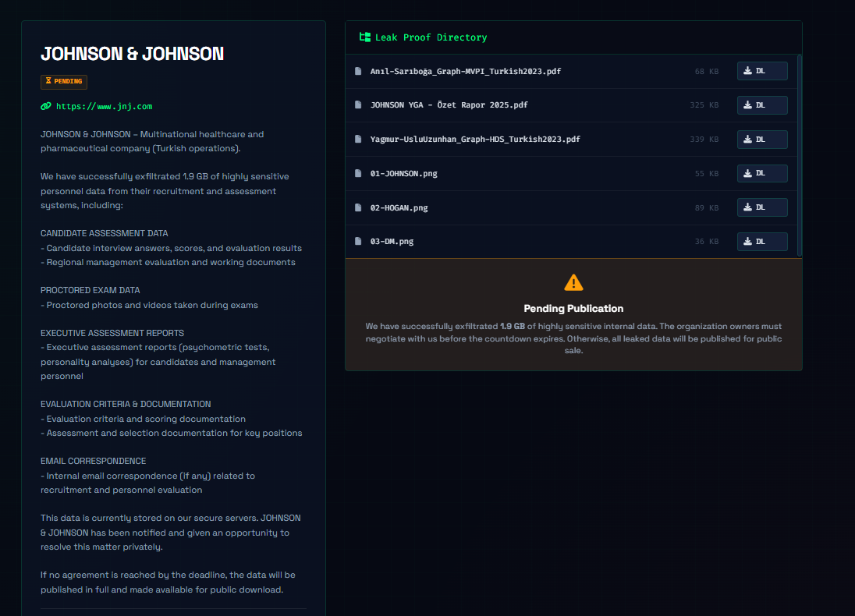The image size is (855, 616).
Task: Download Yagmur-UsluUzunhan_Graph-HDS_Turkish2023.pdf via DL
Action: [x=761, y=140]
